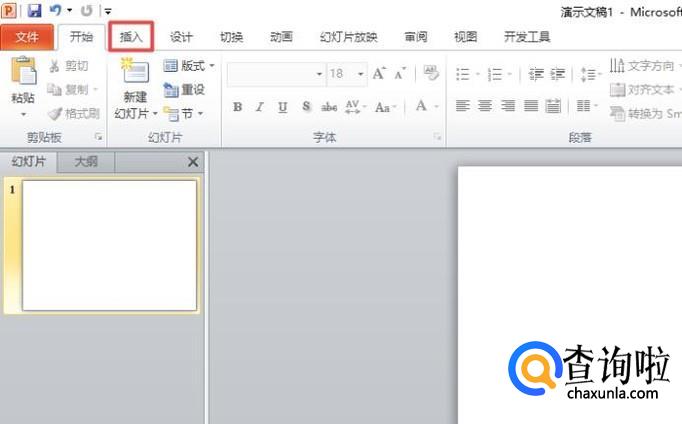Switch to the 开始 Home tab

pos(81,37)
